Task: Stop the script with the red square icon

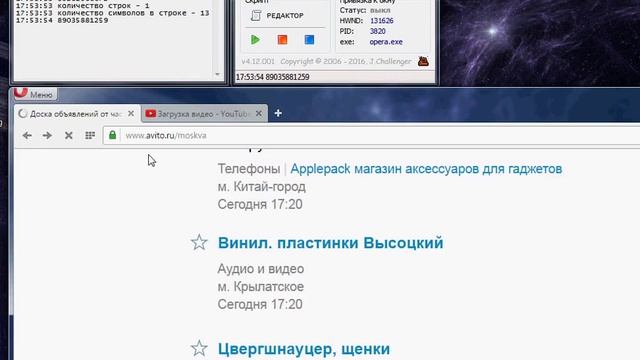Action: [x=282, y=40]
